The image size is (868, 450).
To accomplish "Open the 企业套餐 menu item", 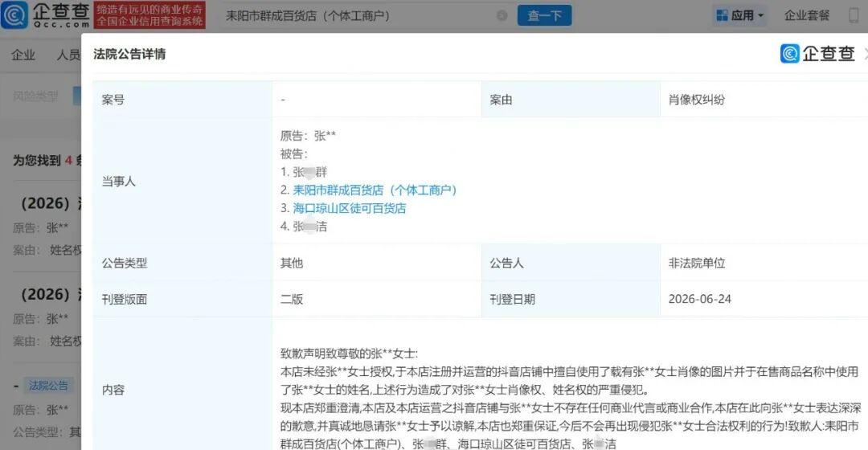I will click(x=807, y=15).
